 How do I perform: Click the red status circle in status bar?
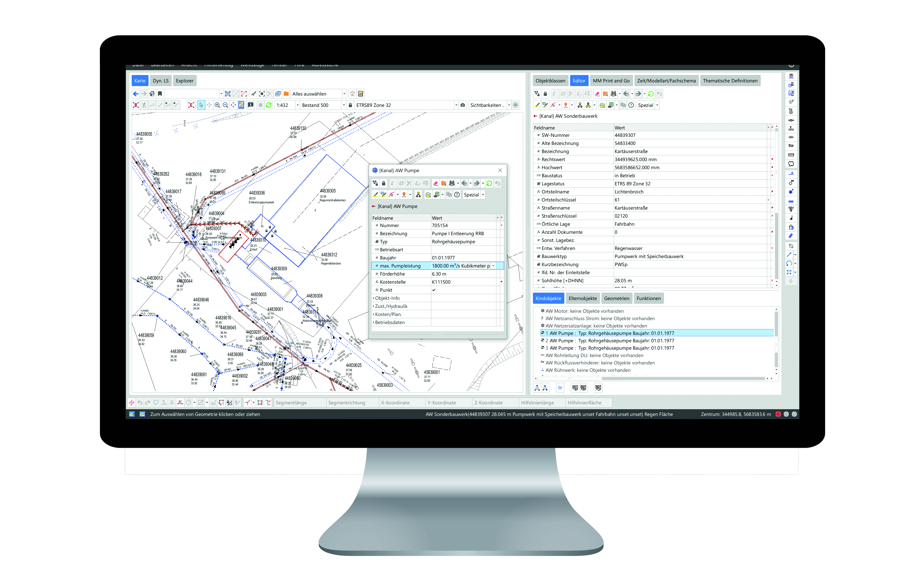pos(778,414)
